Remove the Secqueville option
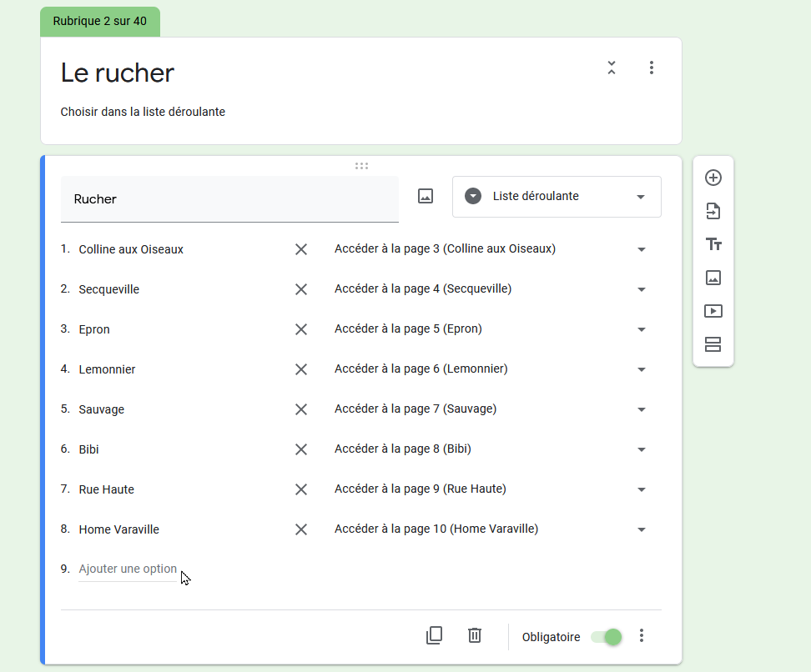This screenshot has width=811, height=672. click(301, 289)
